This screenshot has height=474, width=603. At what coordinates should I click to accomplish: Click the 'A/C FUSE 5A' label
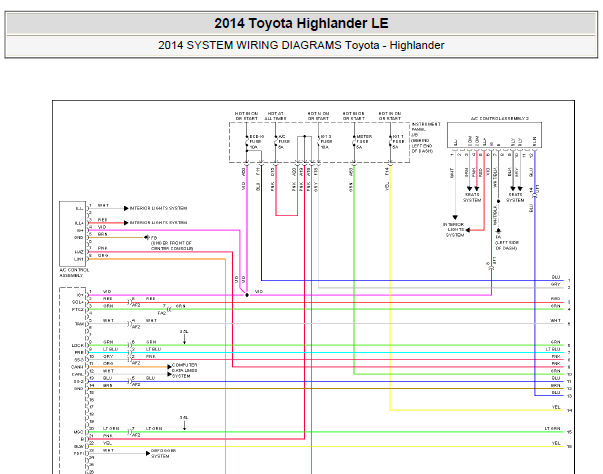[282, 142]
